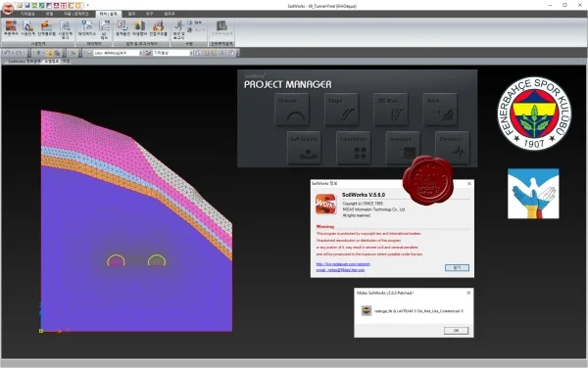Open the 기하형상 geometry ribbon tab
The width and height of the screenshot is (588, 368).
27,14
